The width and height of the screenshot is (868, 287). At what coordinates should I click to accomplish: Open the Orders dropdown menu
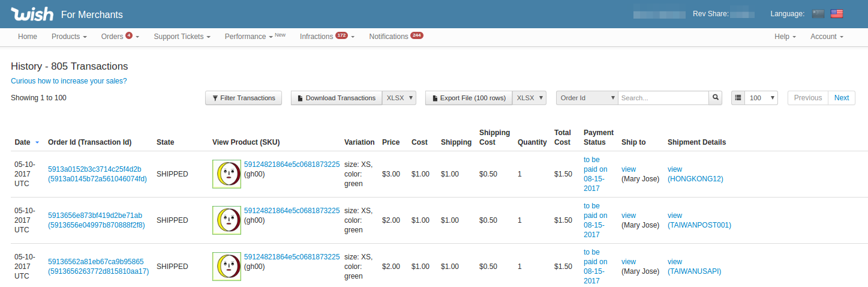120,37
